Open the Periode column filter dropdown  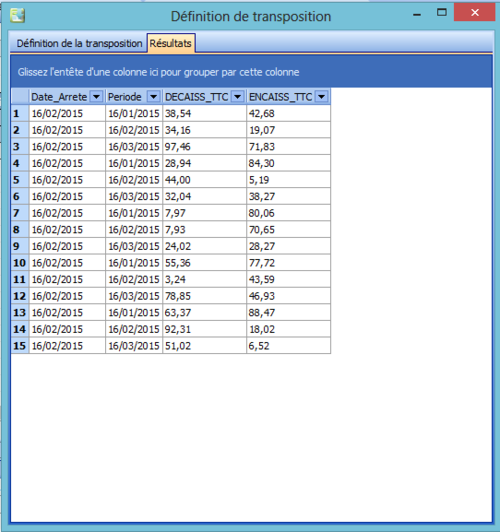(153, 97)
